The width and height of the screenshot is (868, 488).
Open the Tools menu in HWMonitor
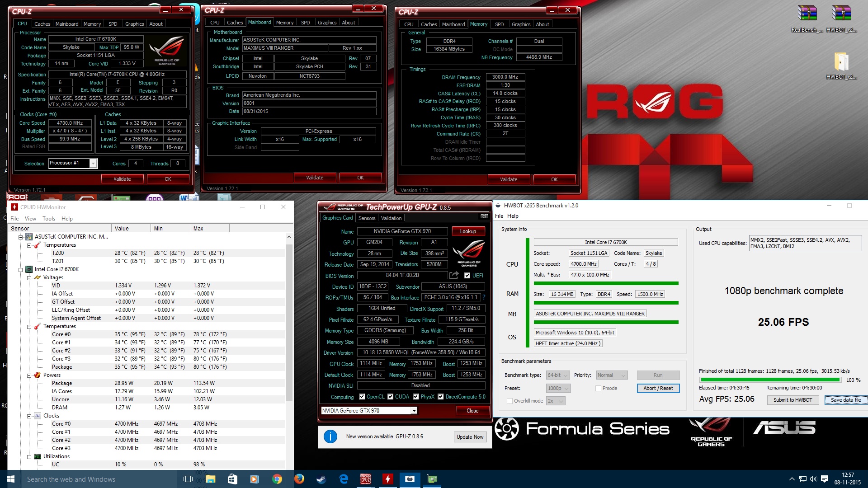[x=49, y=219]
